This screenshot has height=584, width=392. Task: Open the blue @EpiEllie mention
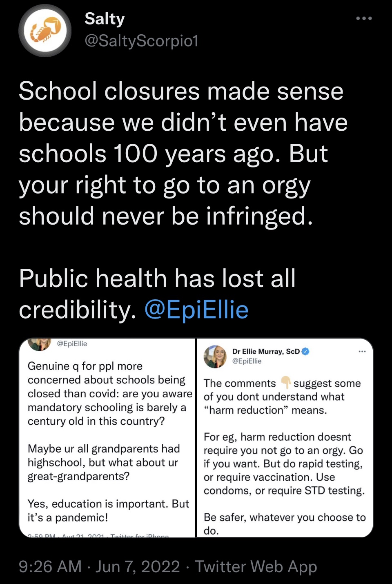(196, 310)
